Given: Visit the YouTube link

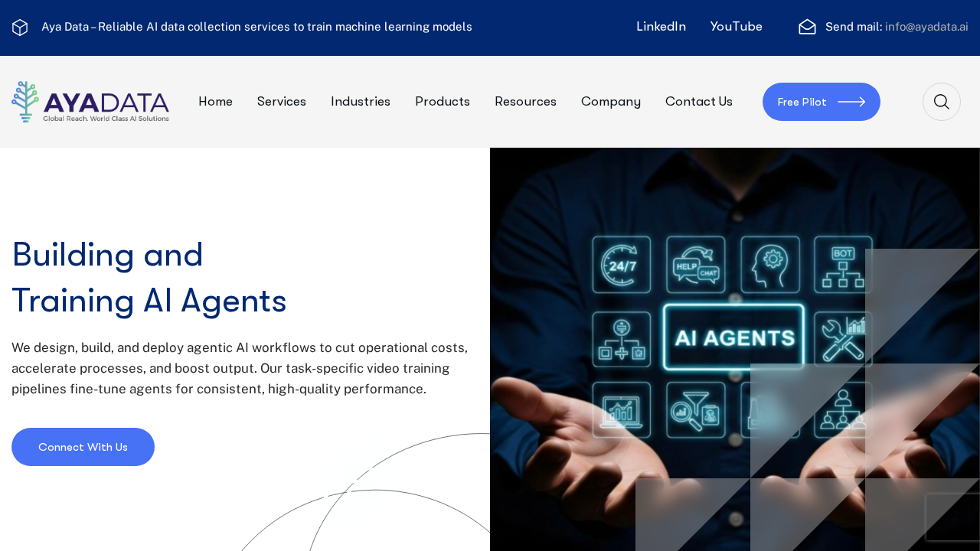Looking at the screenshot, I should point(736,27).
